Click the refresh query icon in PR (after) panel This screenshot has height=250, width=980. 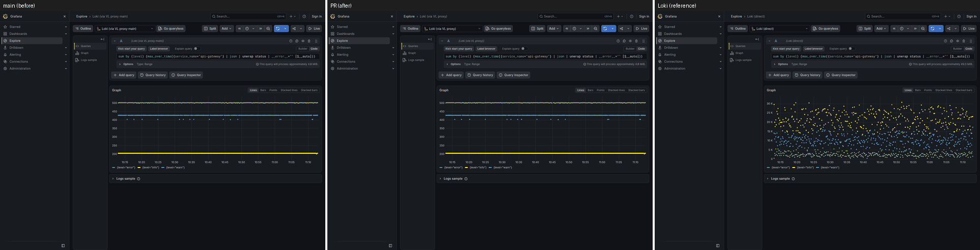coord(605,29)
